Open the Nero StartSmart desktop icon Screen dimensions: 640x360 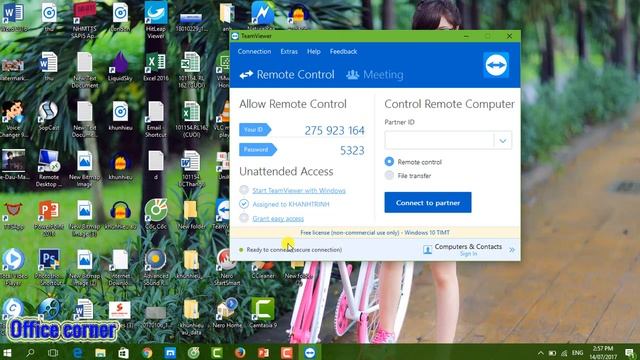click(227, 267)
